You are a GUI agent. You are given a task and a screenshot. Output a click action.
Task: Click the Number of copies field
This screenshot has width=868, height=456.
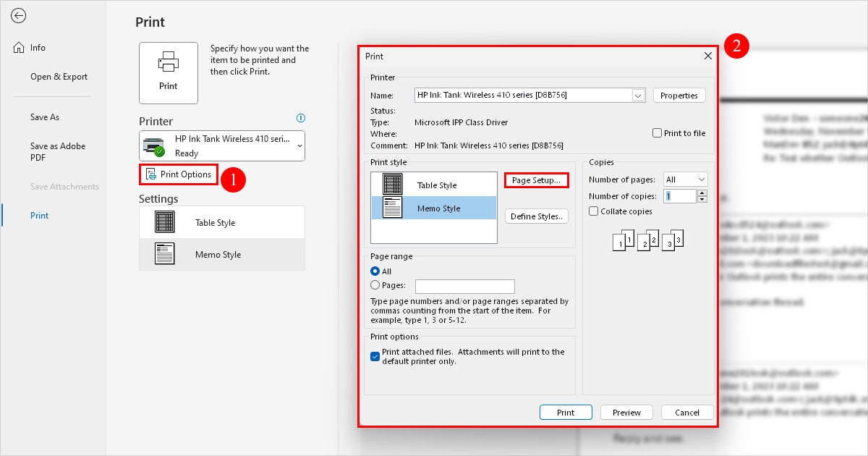click(680, 196)
